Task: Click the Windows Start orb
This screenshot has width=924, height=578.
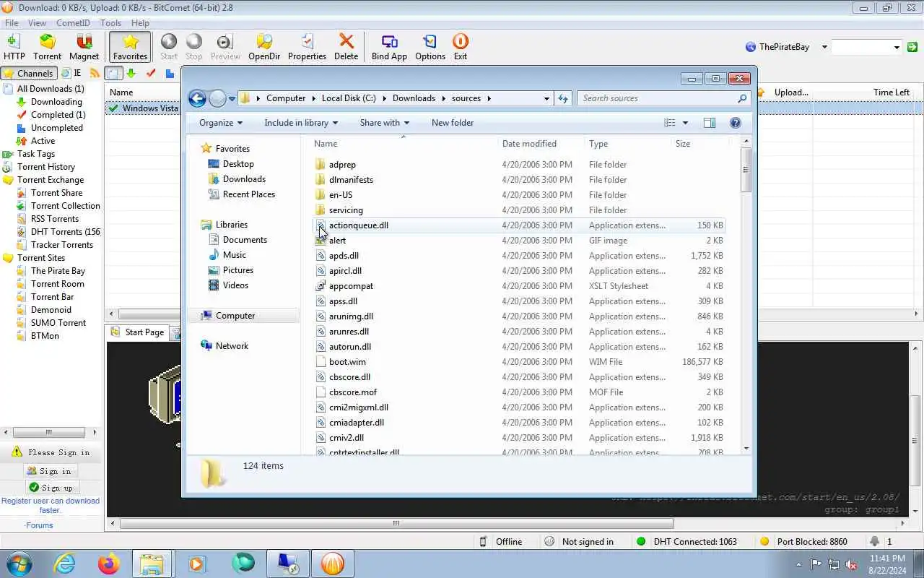Action: (x=19, y=564)
